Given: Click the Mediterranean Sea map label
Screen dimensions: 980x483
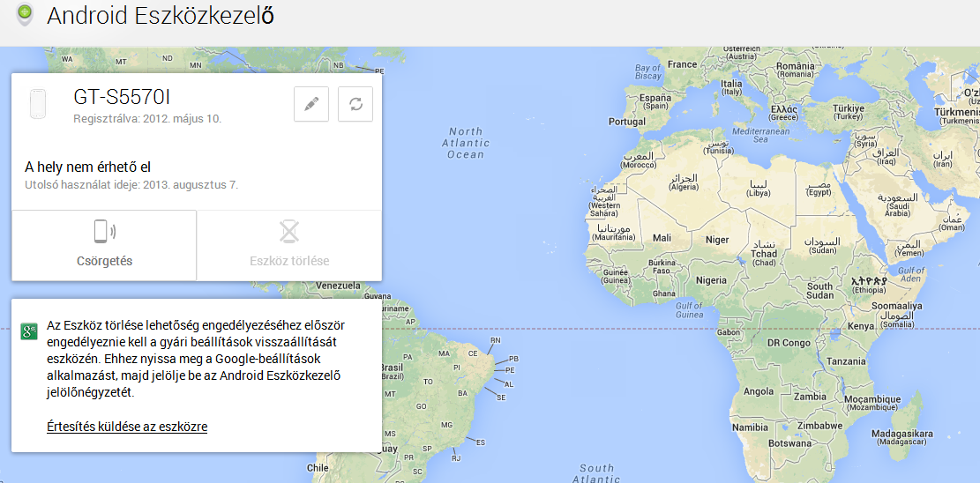Looking at the screenshot, I should 750,134.
